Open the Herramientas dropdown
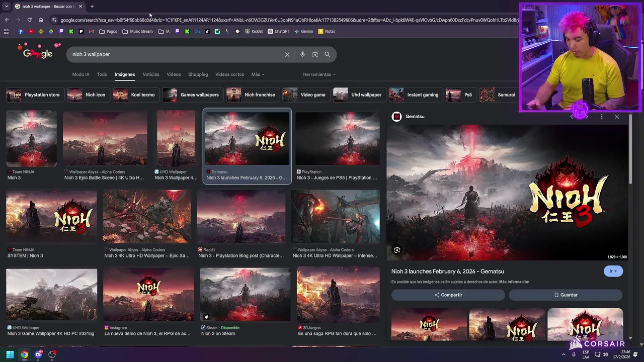This screenshot has height=362, width=644. (319, 74)
